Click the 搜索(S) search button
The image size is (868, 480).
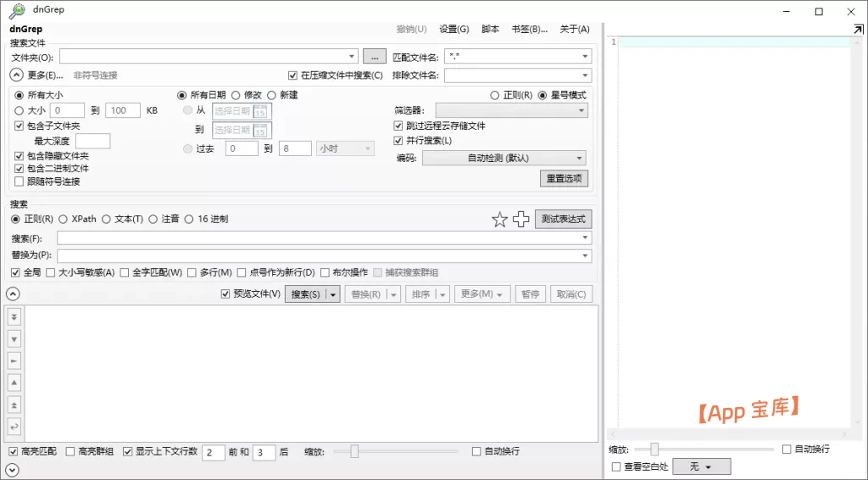click(305, 294)
